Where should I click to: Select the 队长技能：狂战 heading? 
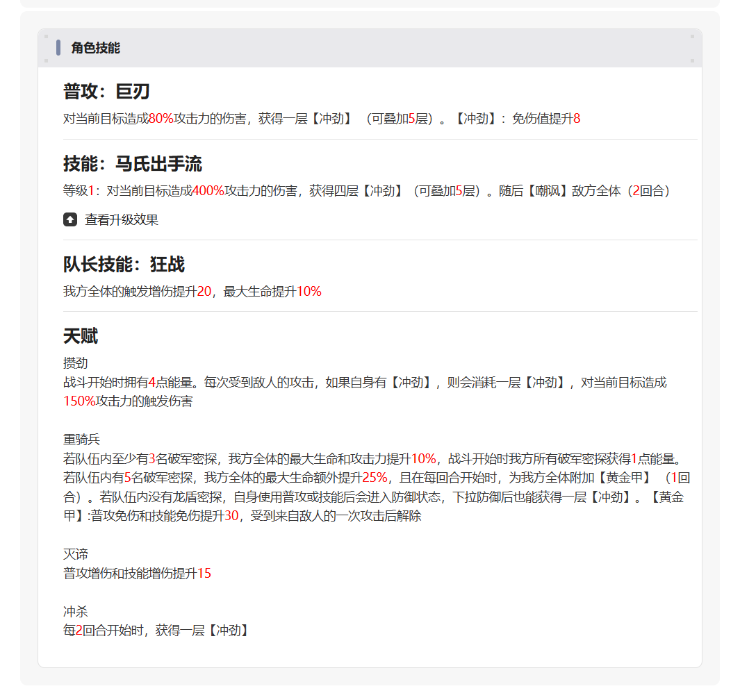124,265
